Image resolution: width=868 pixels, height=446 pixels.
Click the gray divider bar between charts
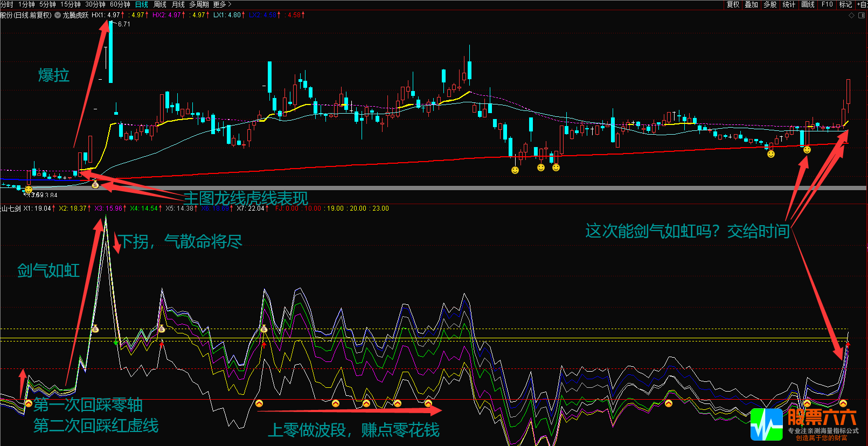pos(431,188)
